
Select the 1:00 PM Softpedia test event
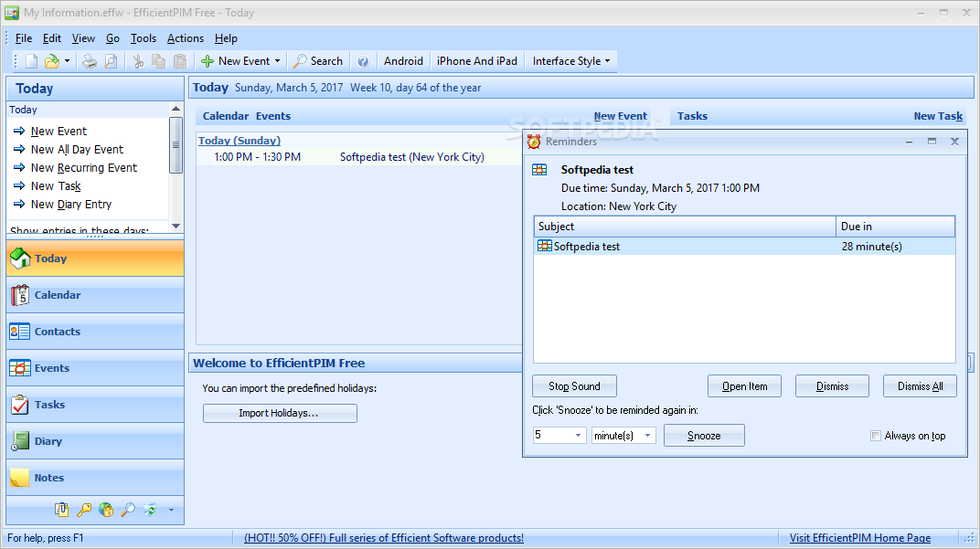pyautogui.click(x=359, y=157)
